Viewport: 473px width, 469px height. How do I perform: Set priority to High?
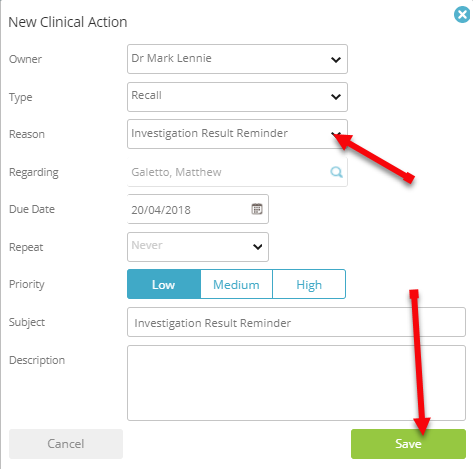[x=309, y=284]
